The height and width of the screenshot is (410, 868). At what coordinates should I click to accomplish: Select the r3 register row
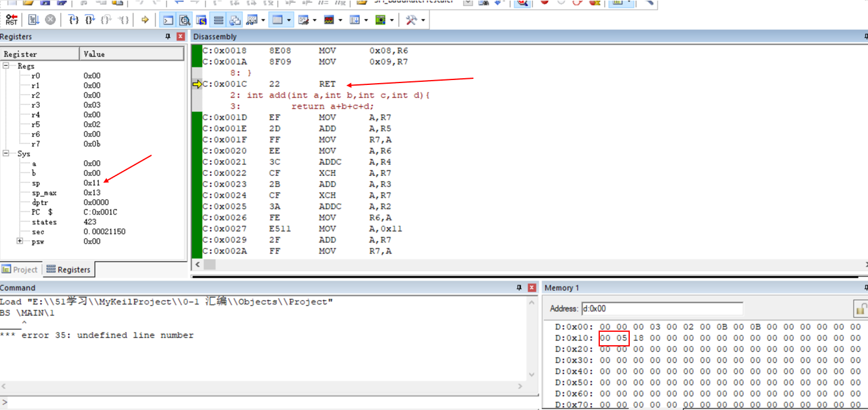tap(92, 104)
